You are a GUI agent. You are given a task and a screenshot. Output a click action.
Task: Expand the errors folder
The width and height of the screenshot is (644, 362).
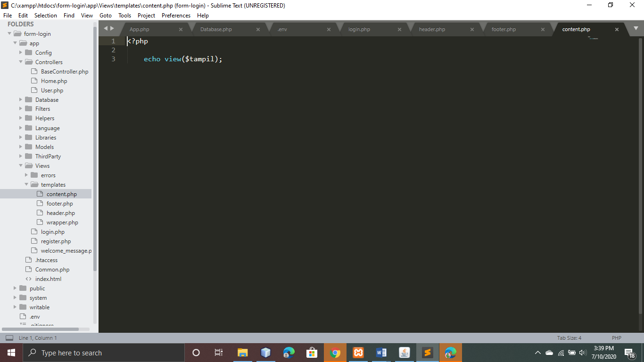tap(26, 175)
